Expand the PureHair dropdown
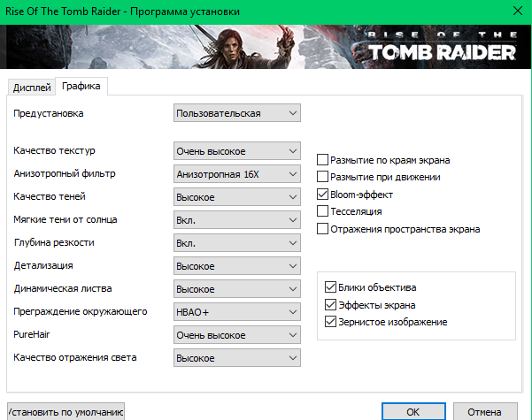532x420 pixels. pos(237,335)
